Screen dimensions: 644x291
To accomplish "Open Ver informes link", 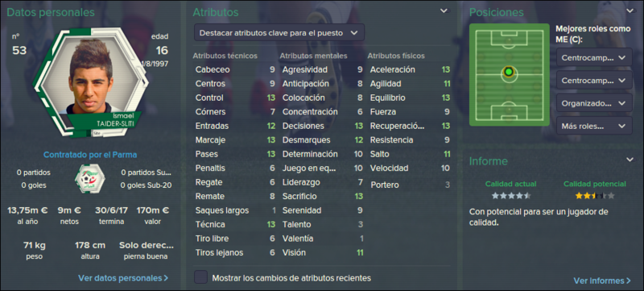I will [601, 281].
